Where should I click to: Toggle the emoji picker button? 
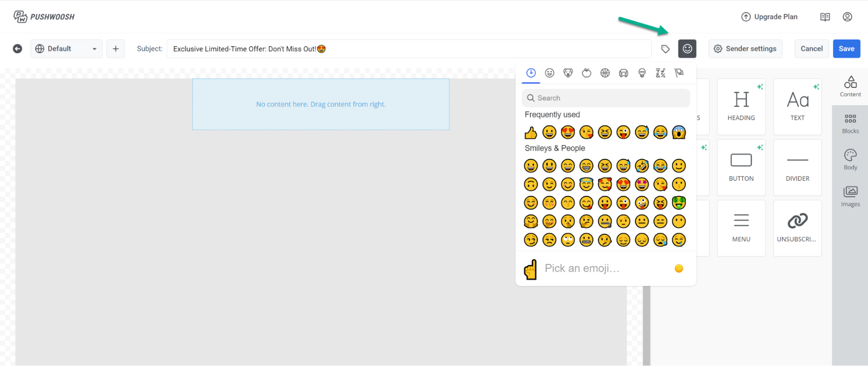[687, 49]
